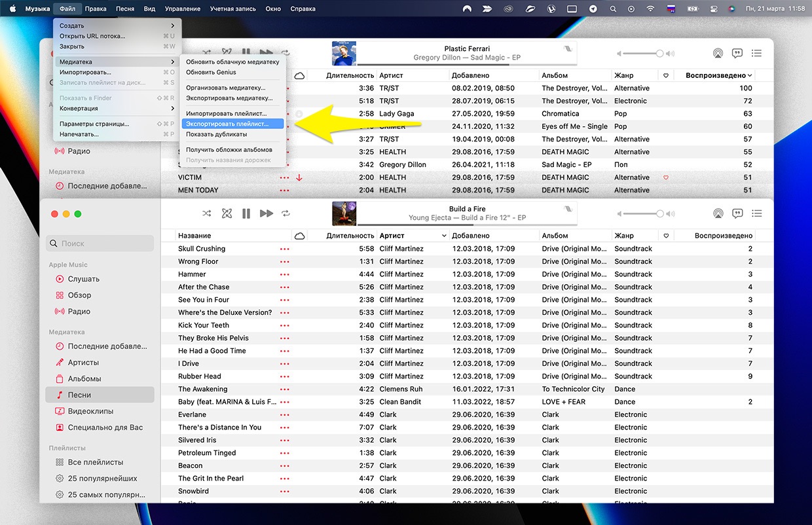Open Spotlight search in menu bar
This screenshot has width=812, height=525.
[x=613, y=9]
